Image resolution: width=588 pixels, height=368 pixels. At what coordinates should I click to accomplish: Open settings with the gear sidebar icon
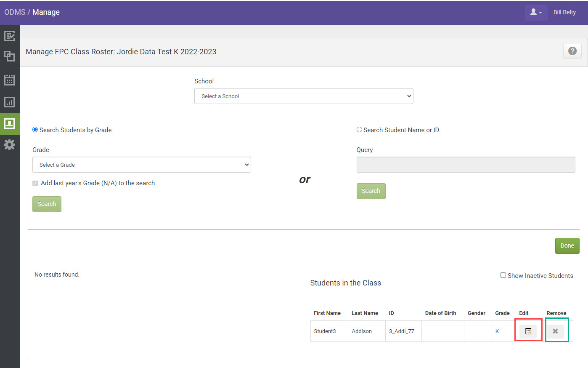(x=10, y=144)
